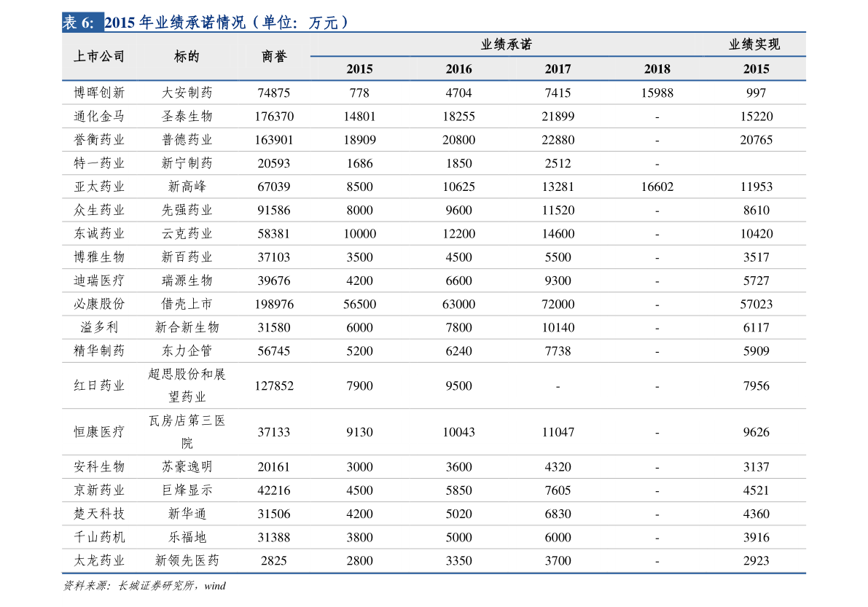Screen dimensions: 868x607
Task: Click the 2015 commitment value '56500'
Action: click(x=360, y=305)
